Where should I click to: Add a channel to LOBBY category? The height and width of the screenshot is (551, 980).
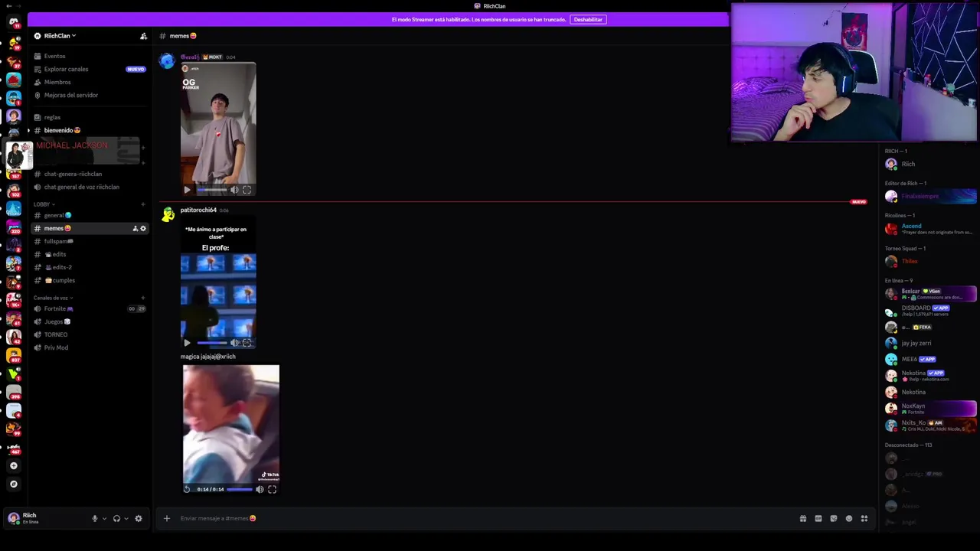143,204
